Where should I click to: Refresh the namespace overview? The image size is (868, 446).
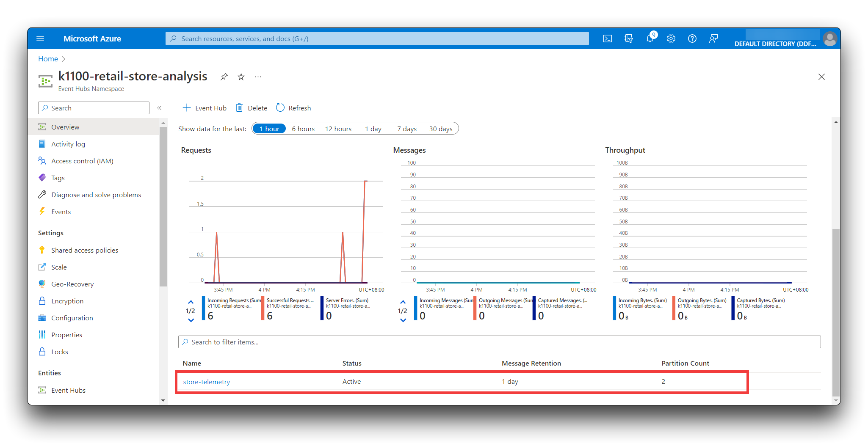click(293, 108)
